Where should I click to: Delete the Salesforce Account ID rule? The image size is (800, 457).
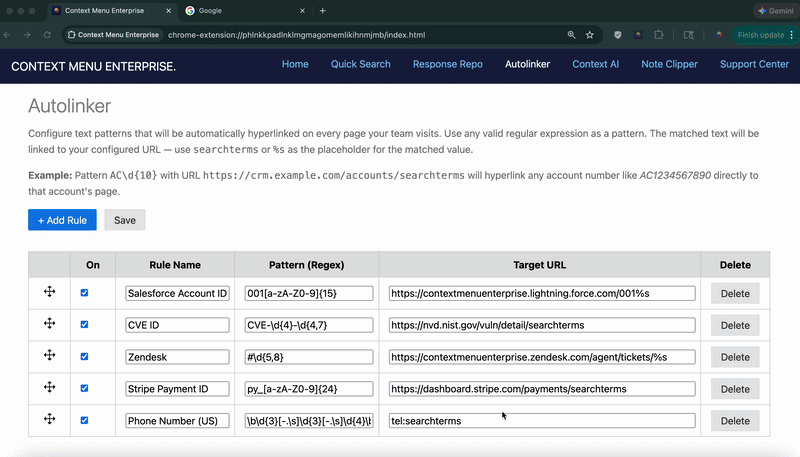point(735,293)
